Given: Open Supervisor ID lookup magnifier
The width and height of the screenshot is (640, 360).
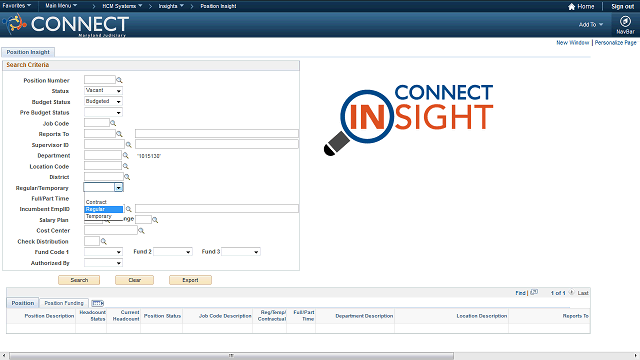Looking at the screenshot, I should 129,145.
